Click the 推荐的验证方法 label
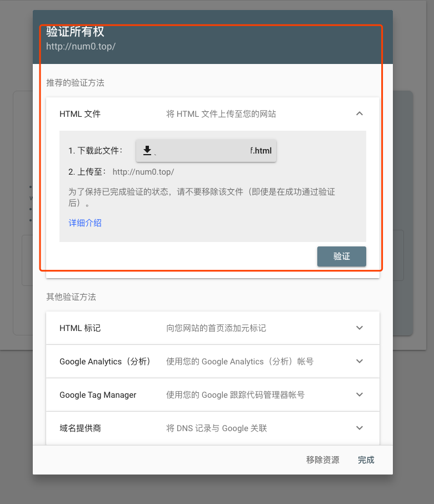434x504 pixels. (x=75, y=82)
